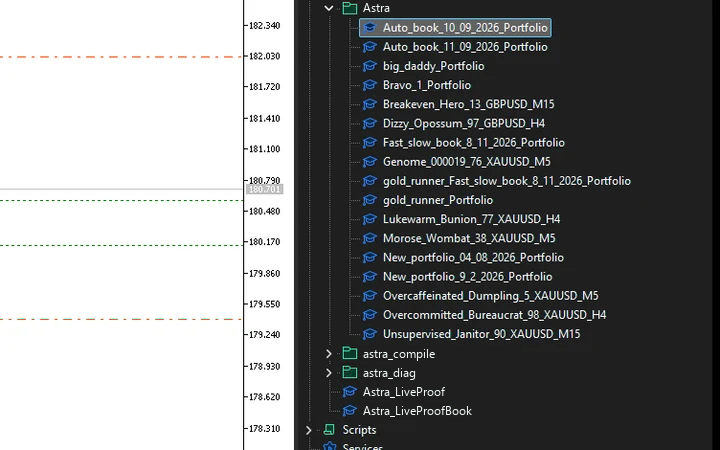This screenshot has width=720, height=450.
Task: Click the astra_diag folder icon
Action: (350, 372)
